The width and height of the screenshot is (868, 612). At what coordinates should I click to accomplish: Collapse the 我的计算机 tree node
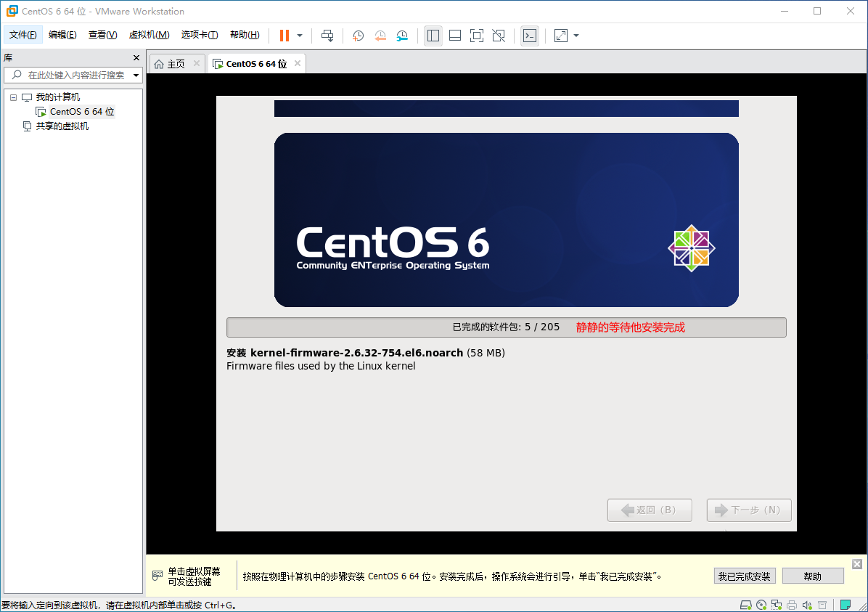(x=13, y=97)
